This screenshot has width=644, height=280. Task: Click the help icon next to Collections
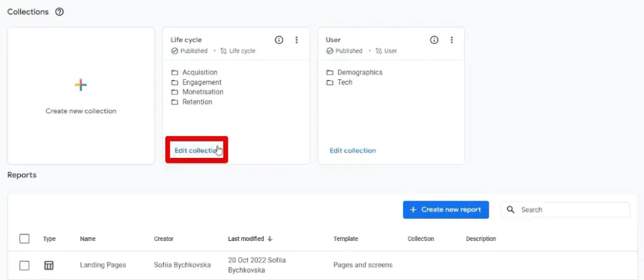60,12
